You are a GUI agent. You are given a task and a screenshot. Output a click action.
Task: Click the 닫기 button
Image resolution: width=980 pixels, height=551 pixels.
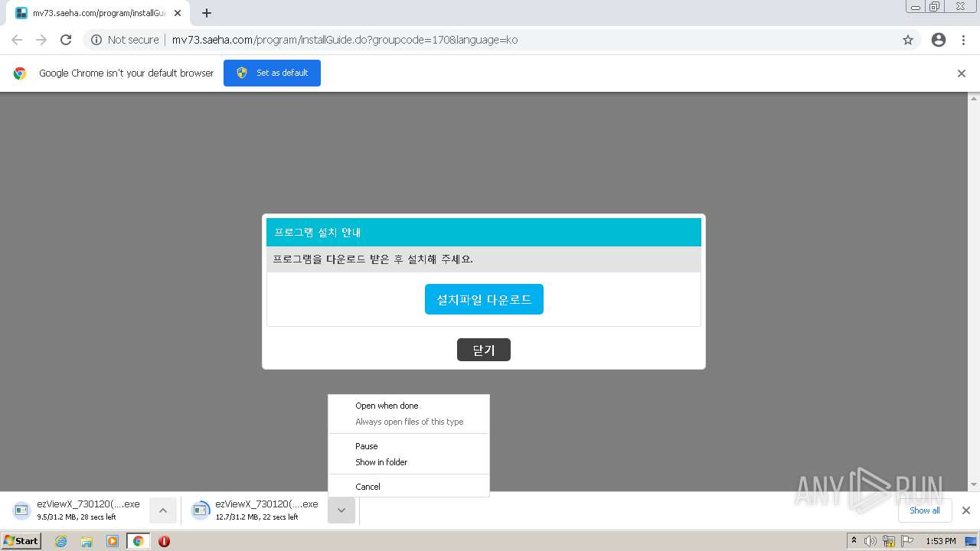(x=484, y=350)
